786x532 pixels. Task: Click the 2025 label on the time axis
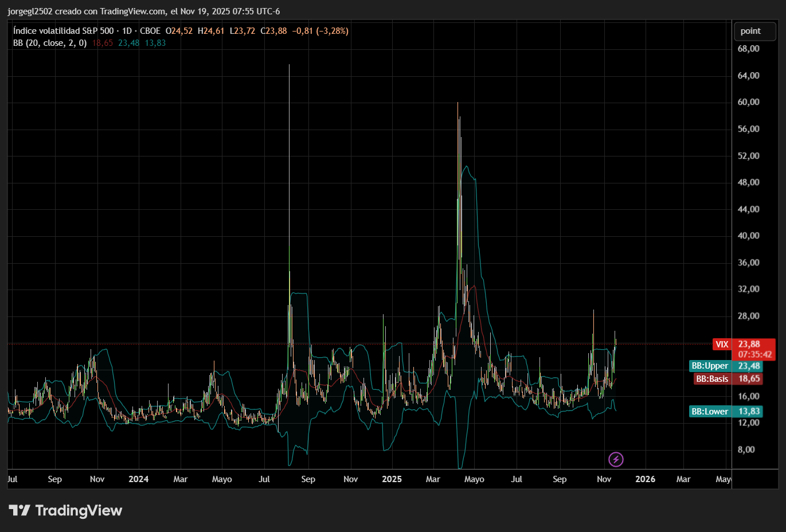(392, 479)
